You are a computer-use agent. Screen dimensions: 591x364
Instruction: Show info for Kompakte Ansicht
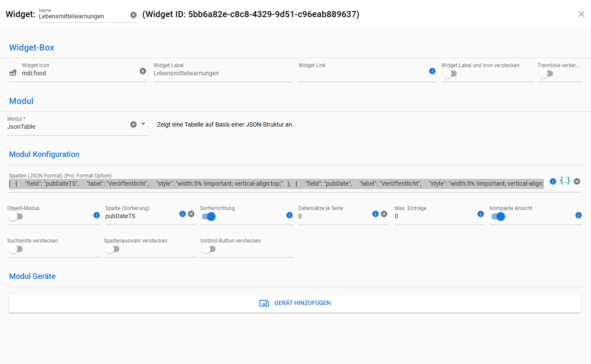(579, 215)
